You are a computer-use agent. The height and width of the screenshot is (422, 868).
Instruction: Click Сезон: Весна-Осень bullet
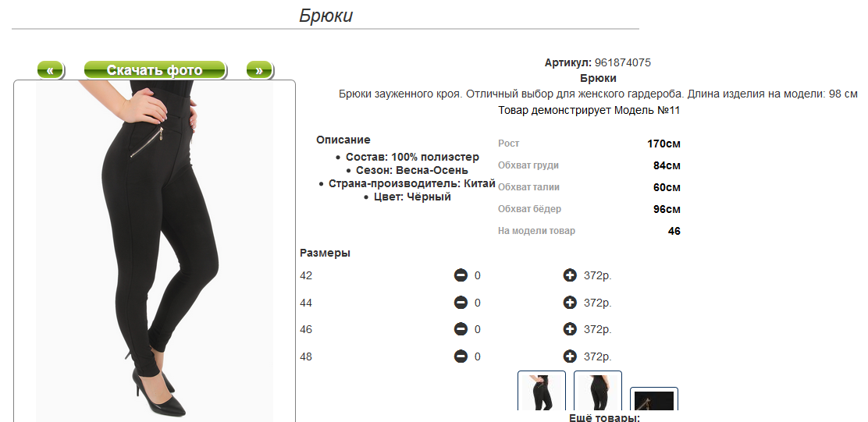pyautogui.click(x=412, y=170)
